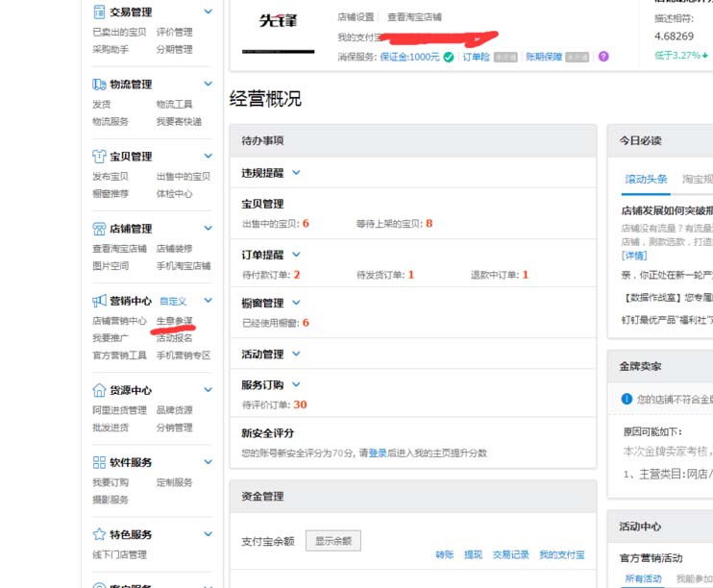
Task: Open 店铺装修 in the sidebar
Action: [x=174, y=249]
